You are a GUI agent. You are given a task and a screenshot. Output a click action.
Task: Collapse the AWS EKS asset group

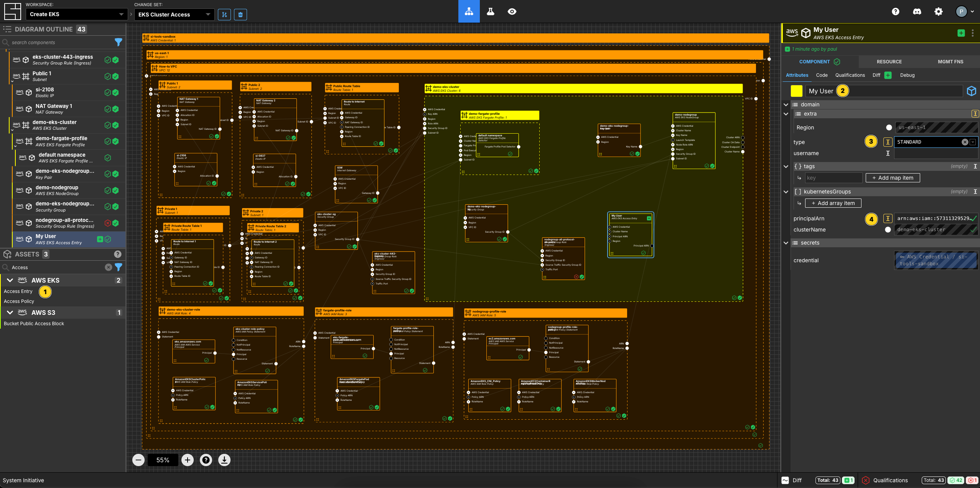click(10, 280)
